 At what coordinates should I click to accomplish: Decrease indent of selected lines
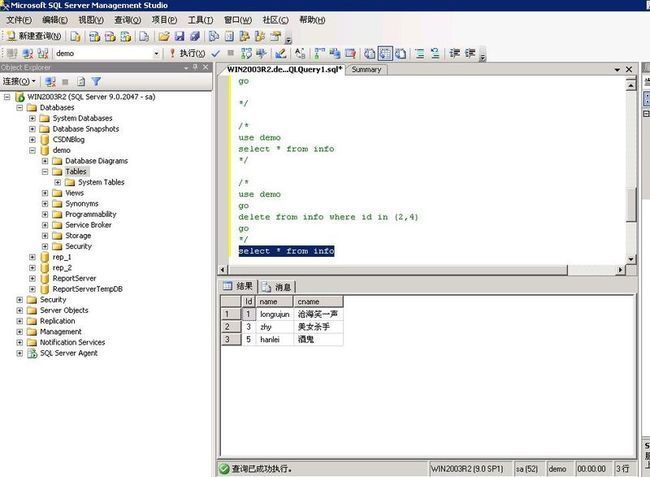454,53
